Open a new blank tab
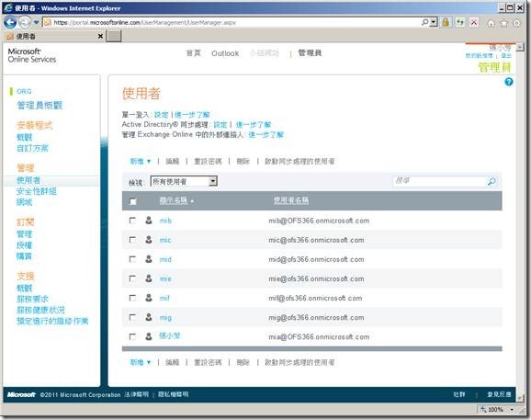The width and height of the screenshot is (531, 420). click(x=114, y=36)
